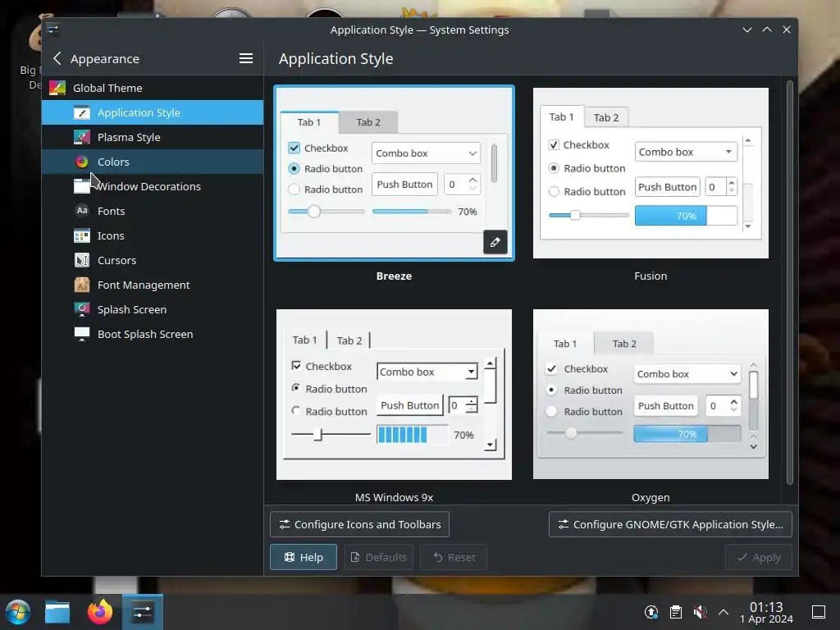Open the Combo box in Breeze preview

[426, 153]
